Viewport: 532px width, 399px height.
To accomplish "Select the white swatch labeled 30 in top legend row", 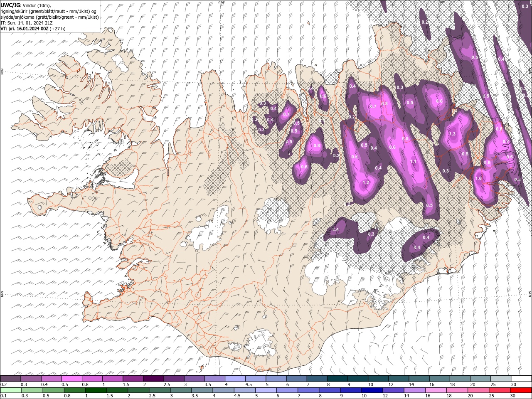I will point(521,378).
